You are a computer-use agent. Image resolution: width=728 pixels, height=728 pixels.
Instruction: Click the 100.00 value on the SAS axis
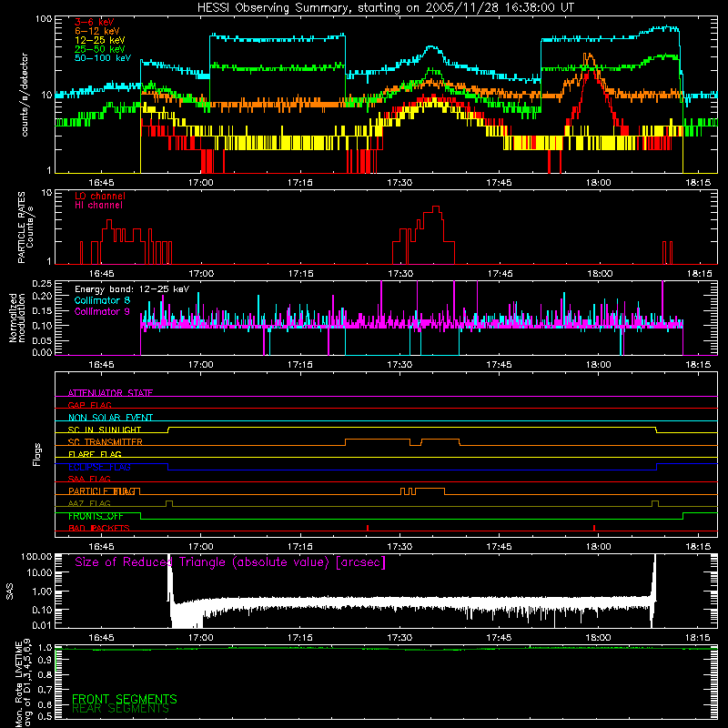(x=36, y=557)
